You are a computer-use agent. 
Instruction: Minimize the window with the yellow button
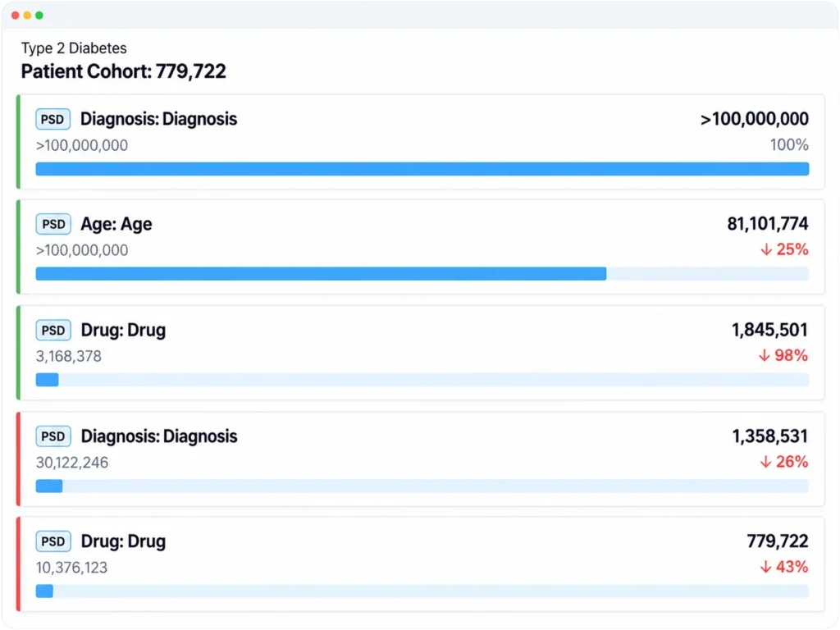[27, 16]
